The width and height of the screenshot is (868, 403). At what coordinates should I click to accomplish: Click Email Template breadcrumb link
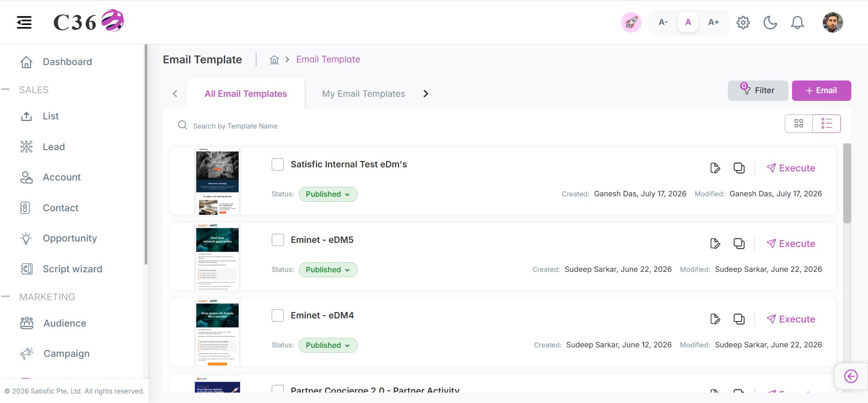[x=328, y=59]
